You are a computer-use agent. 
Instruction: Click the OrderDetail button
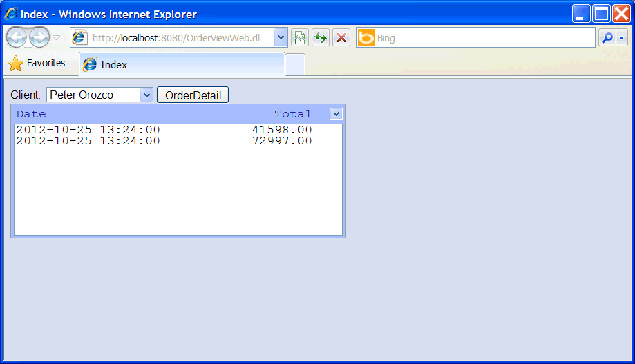[193, 95]
